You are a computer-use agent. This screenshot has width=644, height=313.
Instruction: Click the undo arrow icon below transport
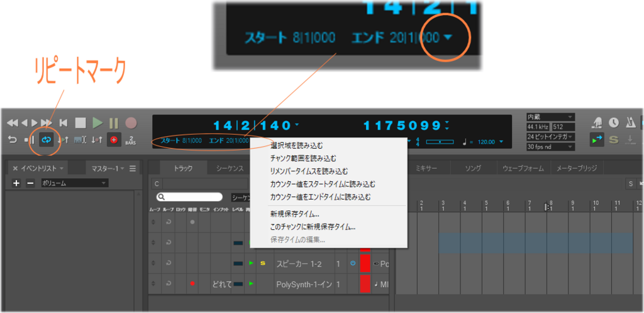[x=13, y=140]
